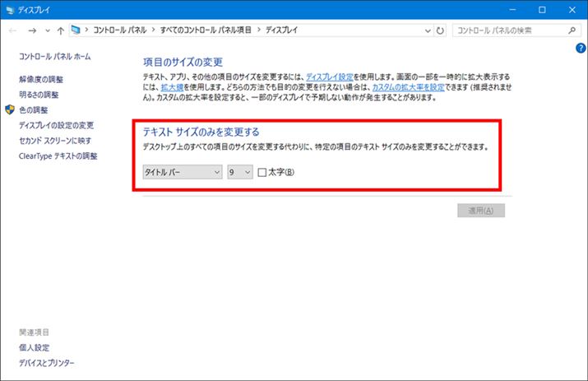
Task: Follow the 拡大鏡 hyperlink
Action: [x=172, y=87]
